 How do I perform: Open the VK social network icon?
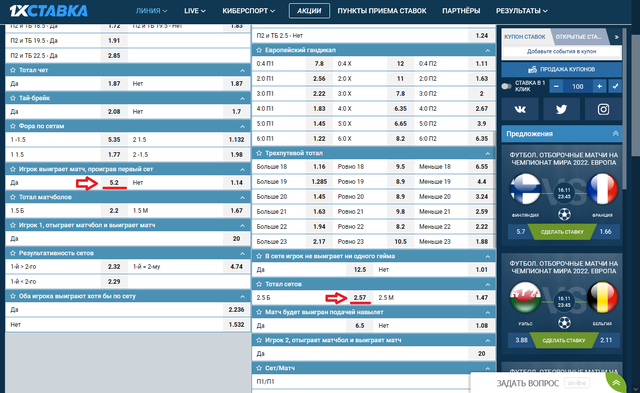point(520,109)
